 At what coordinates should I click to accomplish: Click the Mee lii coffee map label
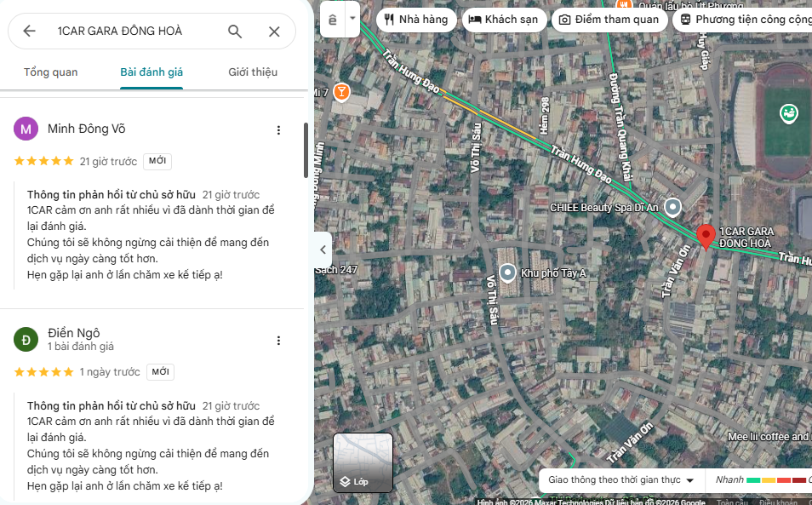tap(769, 437)
